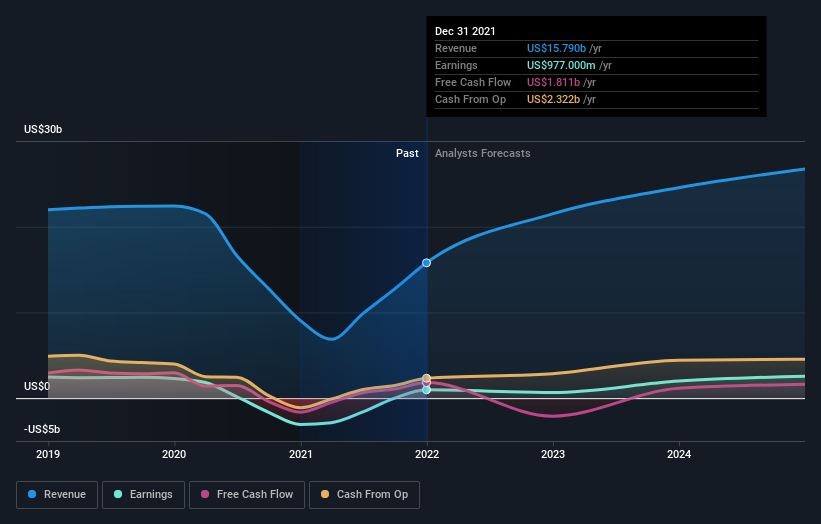Click the Past label
This screenshot has height=524, width=821.
[x=407, y=153]
